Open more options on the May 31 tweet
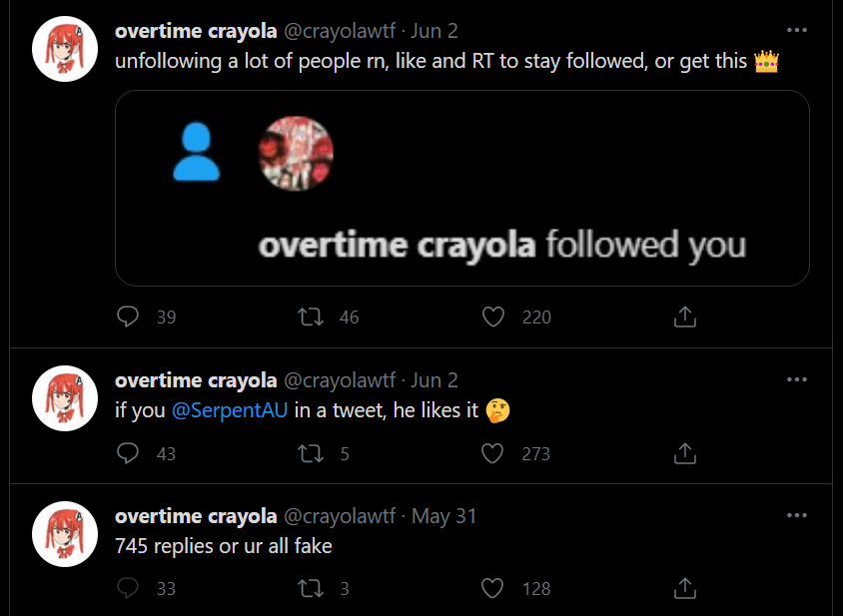 click(x=796, y=515)
